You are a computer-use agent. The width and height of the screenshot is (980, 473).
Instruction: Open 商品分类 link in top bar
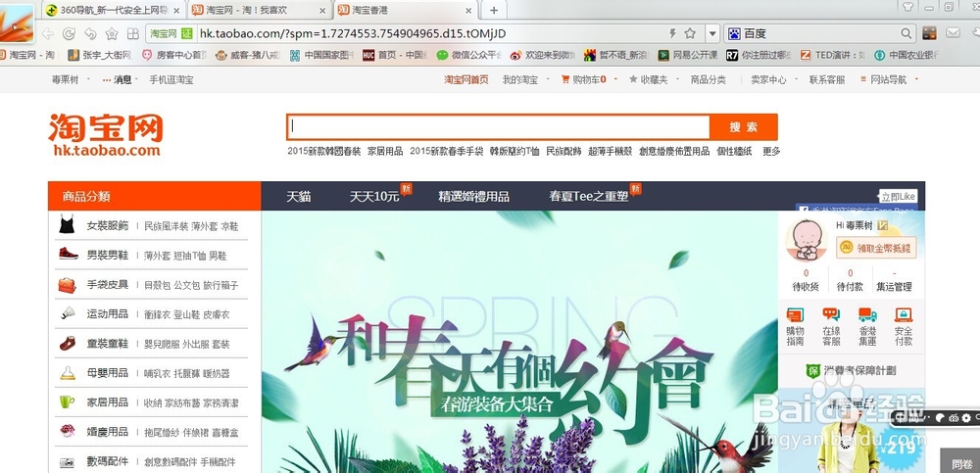pos(709,79)
